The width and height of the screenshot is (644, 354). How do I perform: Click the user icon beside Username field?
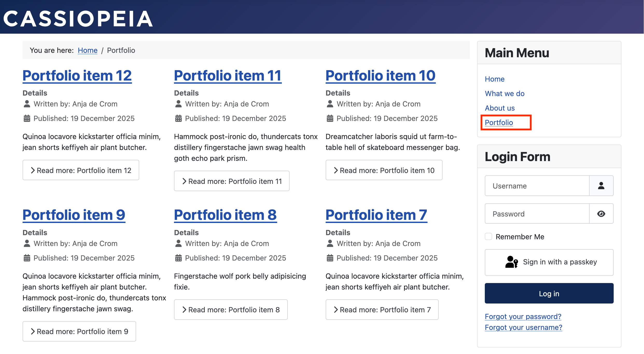pyautogui.click(x=601, y=186)
